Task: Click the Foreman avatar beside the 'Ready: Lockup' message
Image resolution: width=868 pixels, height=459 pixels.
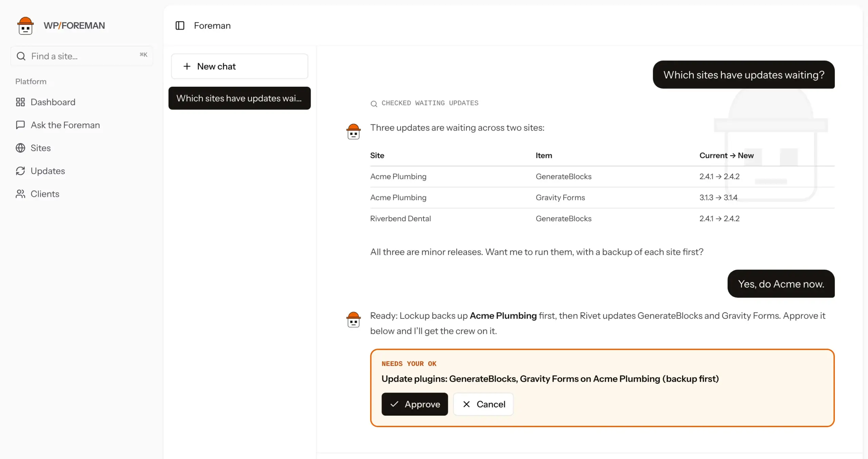Action: click(x=353, y=319)
